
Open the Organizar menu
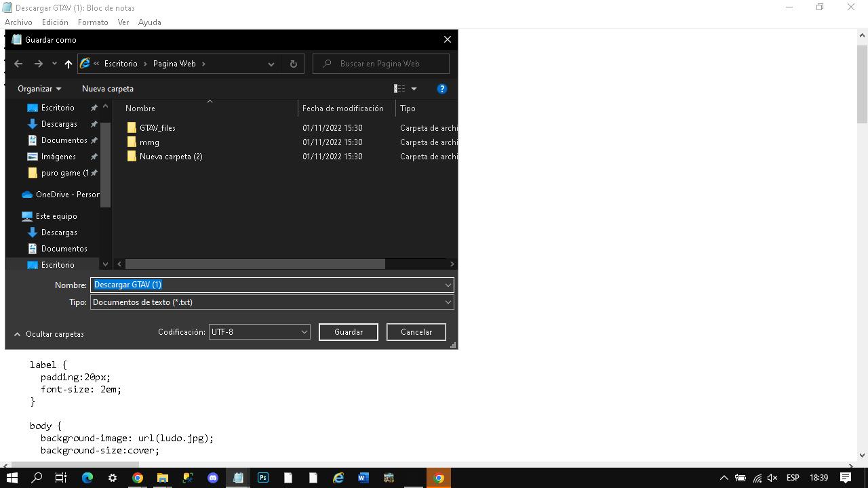39,89
